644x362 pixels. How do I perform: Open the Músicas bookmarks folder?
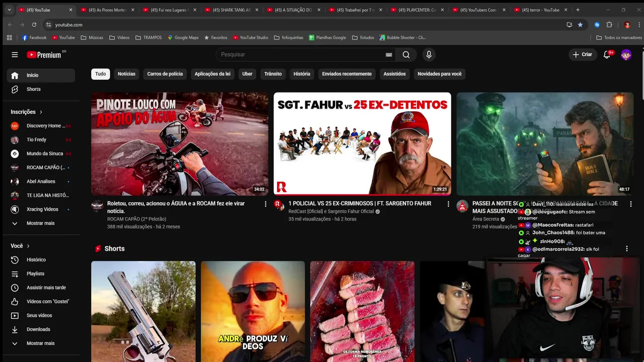(x=92, y=38)
